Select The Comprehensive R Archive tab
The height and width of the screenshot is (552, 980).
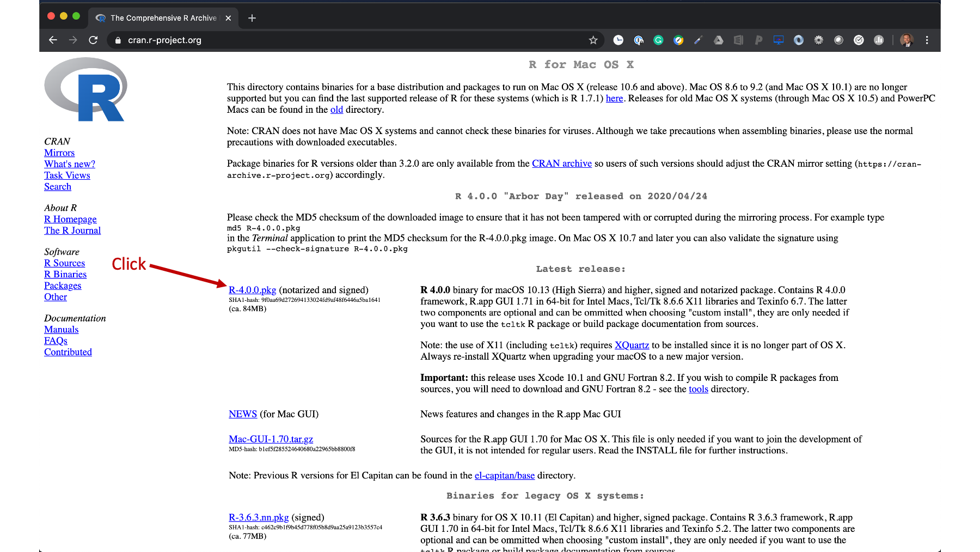tap(163, 18)
